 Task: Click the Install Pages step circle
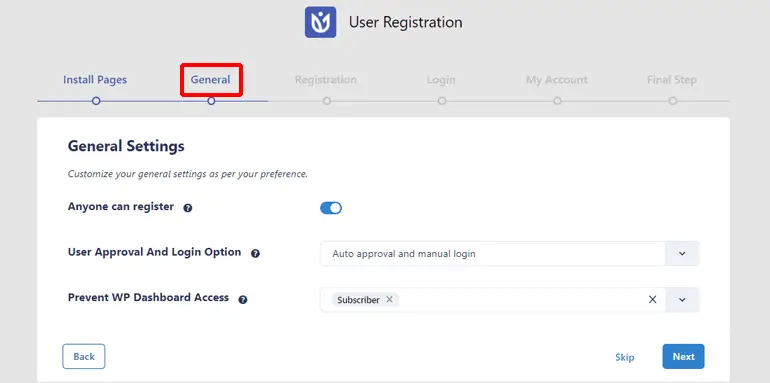(96, 101)
